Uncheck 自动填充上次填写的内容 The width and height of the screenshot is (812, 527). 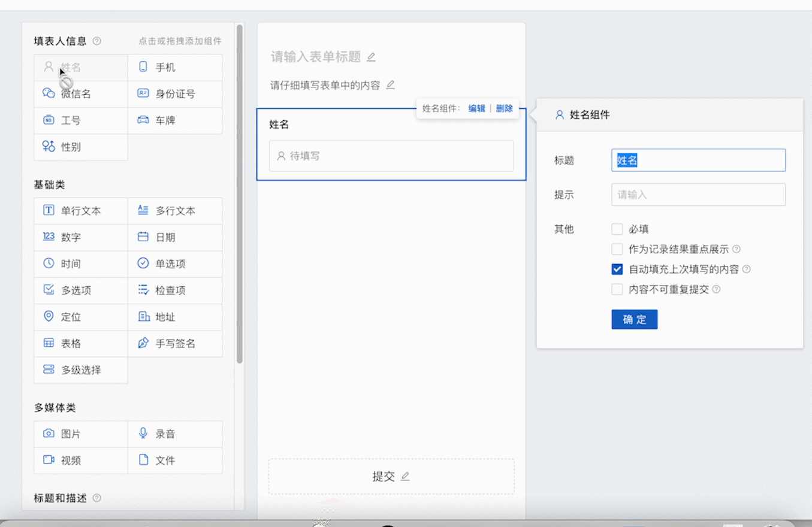point(617,269)
